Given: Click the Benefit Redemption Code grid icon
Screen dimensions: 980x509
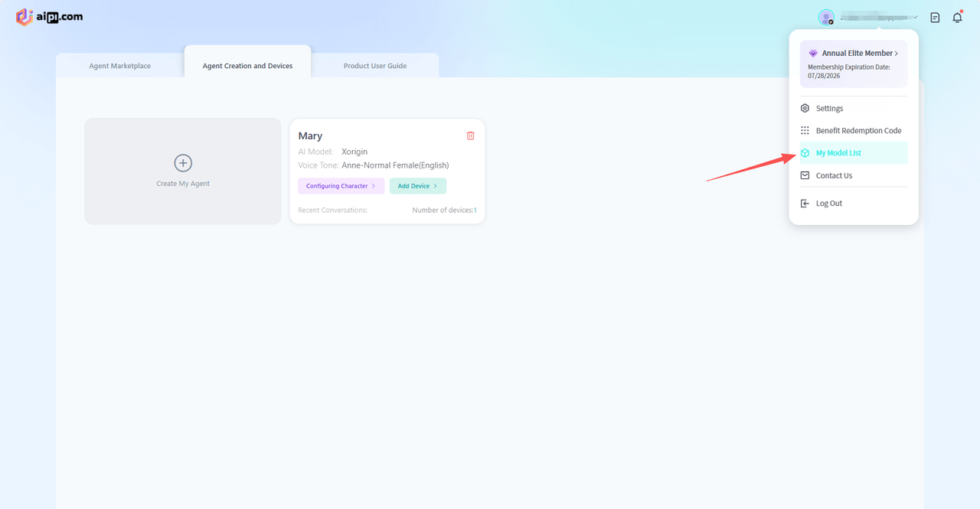Looking at the screenshot, I should click(805, 131).
